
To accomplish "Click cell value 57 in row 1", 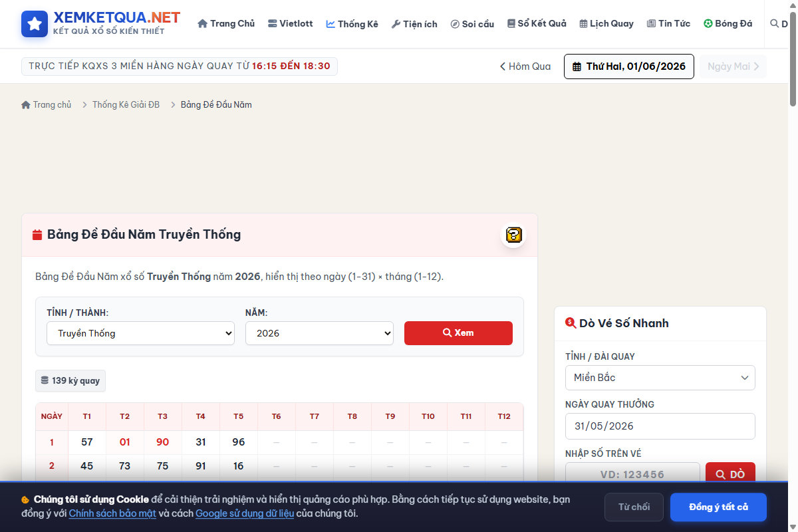I will pos(87,442).
